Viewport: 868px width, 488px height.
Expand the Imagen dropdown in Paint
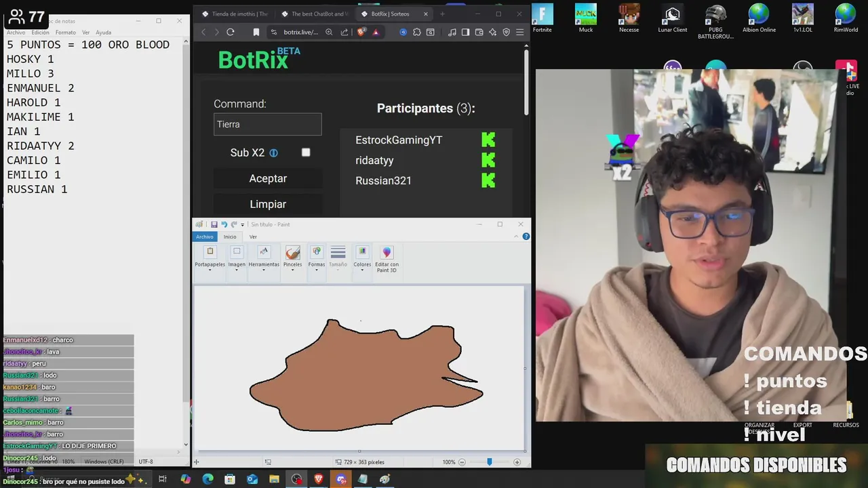236,270
